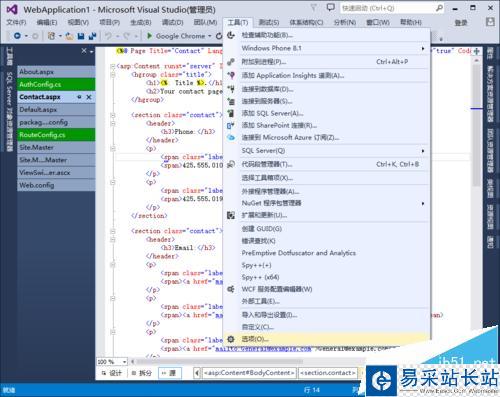Click the <section.contact> breadcrumb
The width and height of the screenshot is (500, 397).
point(328,373)
